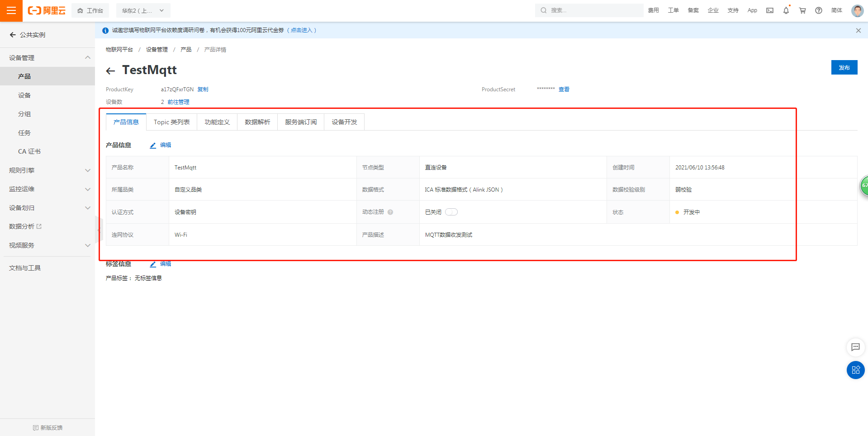
Task: Open the 企业 top menu
Action: tap(713, 10)
